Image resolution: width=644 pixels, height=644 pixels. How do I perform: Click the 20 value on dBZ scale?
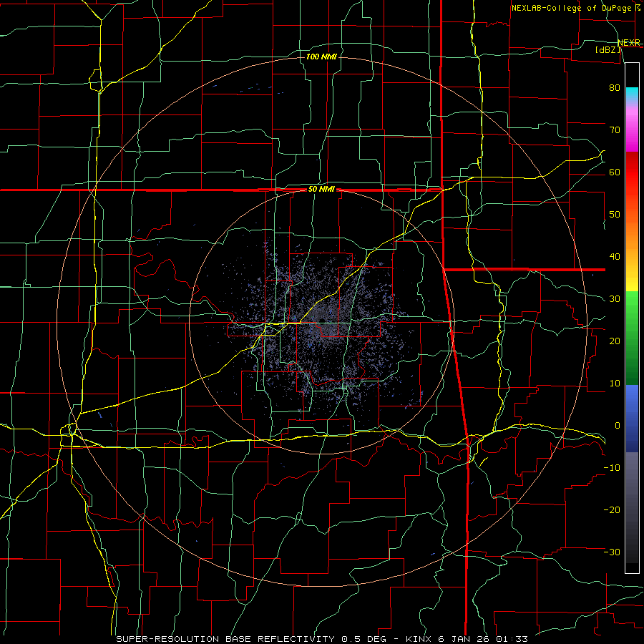tap(615, 341)
